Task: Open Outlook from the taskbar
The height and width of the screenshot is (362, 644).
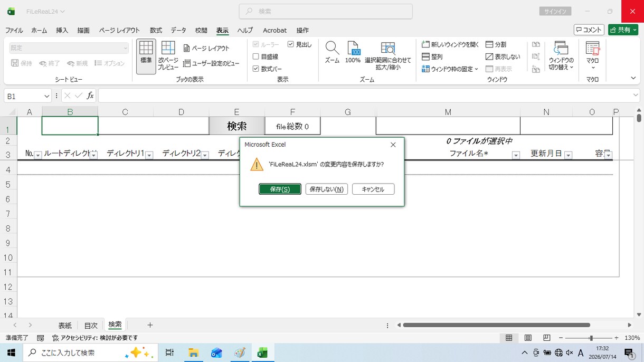Action: 216,353
